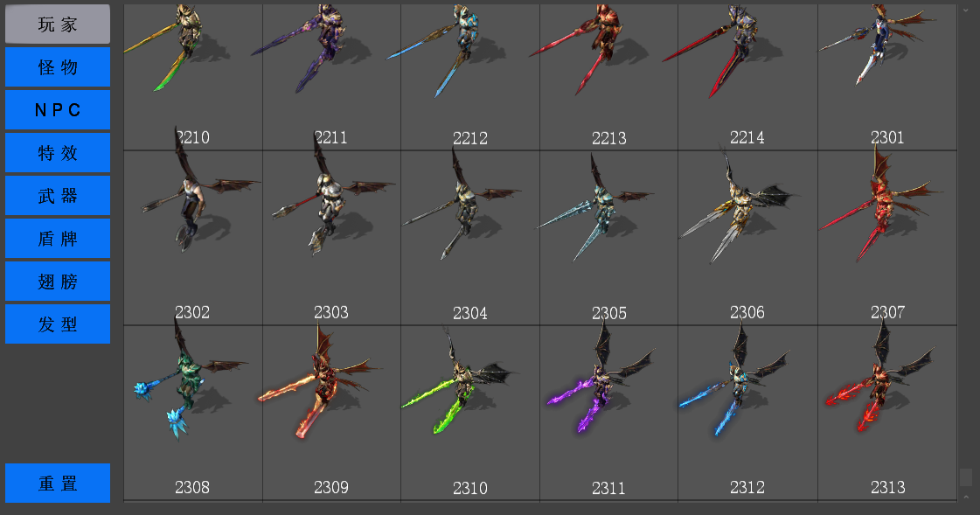
Task: Show the 武器 (weapons) category
Action: pos(58,196)
